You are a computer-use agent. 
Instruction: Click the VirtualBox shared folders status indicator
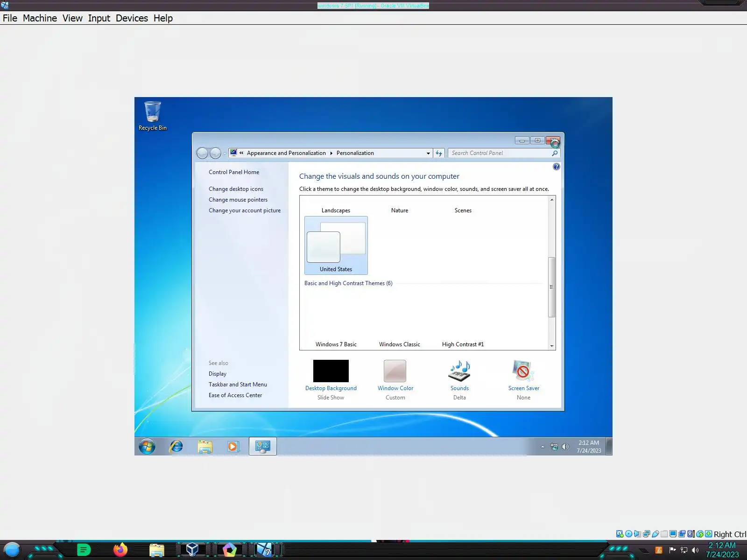664,534
